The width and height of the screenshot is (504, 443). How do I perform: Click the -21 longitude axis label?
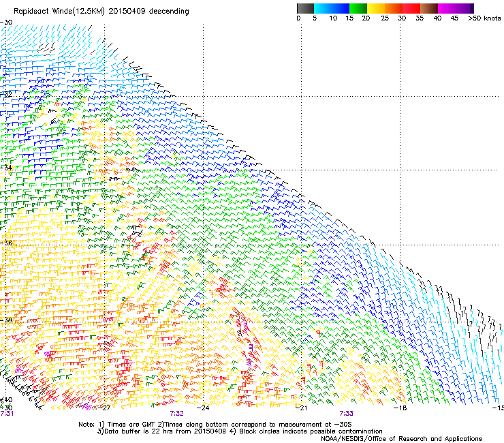[x=301, y=408]
